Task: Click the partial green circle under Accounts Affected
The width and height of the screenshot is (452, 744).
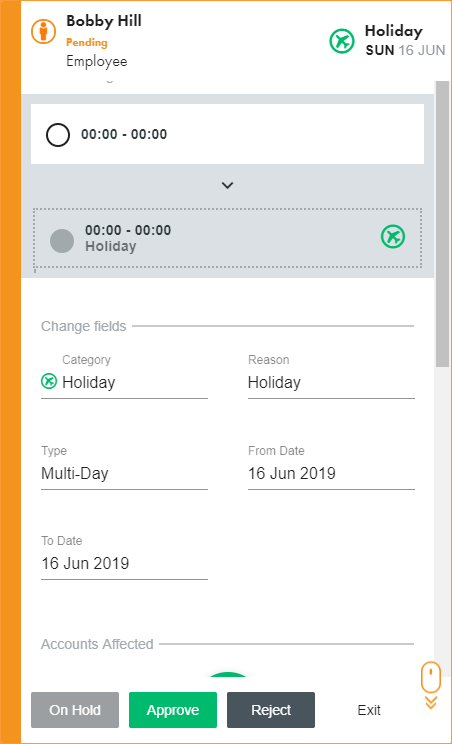Action: (x=228, y=674)
